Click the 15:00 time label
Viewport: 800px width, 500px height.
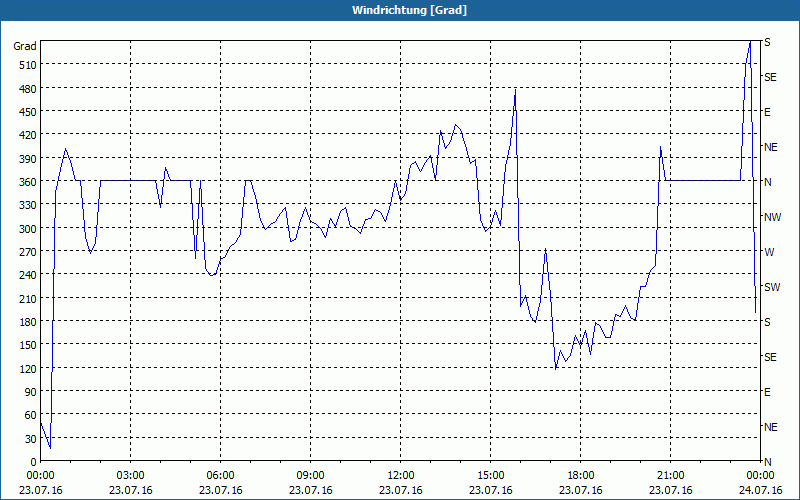[491, 476]
